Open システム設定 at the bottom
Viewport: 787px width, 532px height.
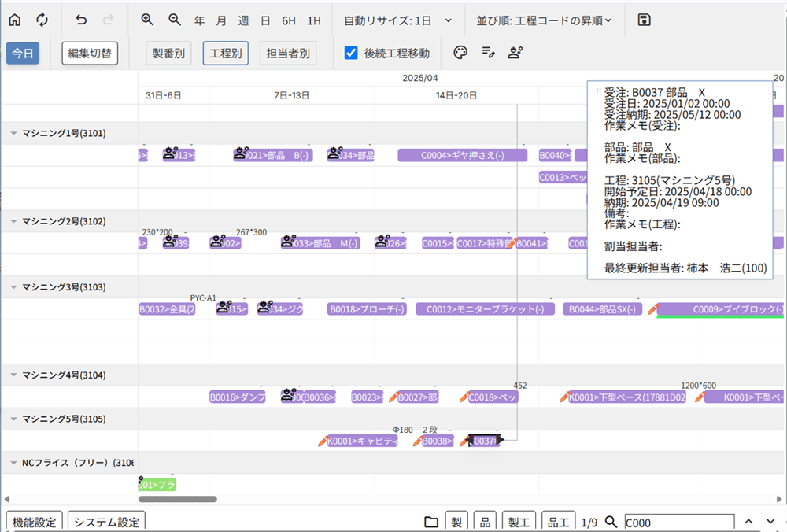pos(106,522)
